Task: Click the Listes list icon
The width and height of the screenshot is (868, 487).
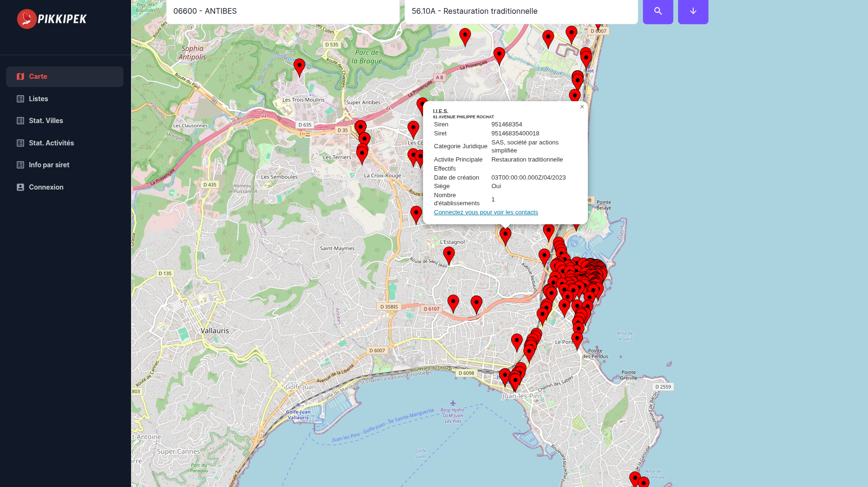Action: [20, 99]
